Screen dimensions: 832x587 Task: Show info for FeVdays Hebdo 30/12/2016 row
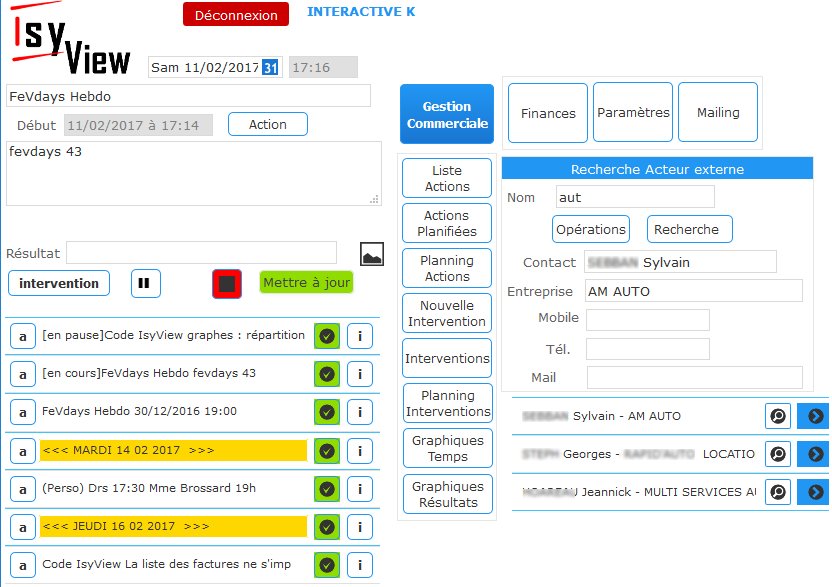(x=360, y=412)
